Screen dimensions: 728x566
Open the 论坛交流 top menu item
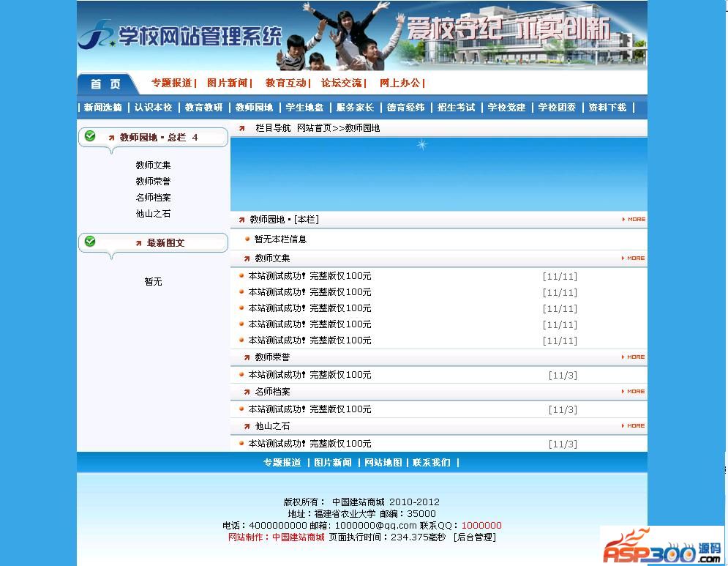click(341, 83)
